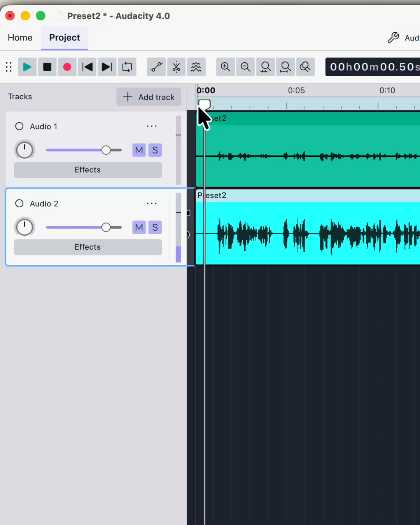The width and height of the screenshot is (420, 525).
Task: Click the Audio 1 track circle icon
Action: click(x=19, y=126)
